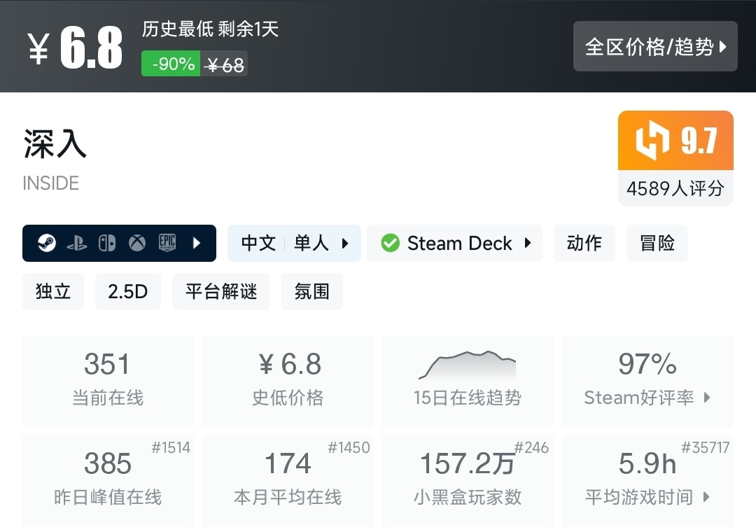
Task: Open 平均游戏时间 5.9h details
Action: 647,481
